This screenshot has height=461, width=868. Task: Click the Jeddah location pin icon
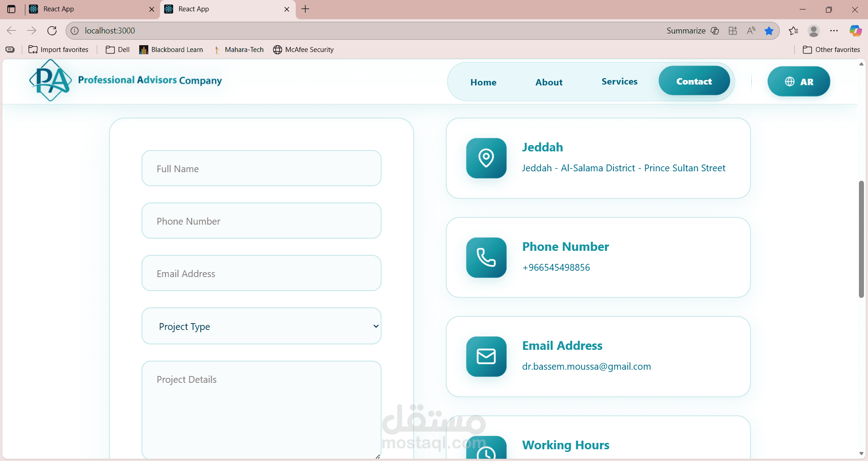pyautogui.click(x=486, y=158)
